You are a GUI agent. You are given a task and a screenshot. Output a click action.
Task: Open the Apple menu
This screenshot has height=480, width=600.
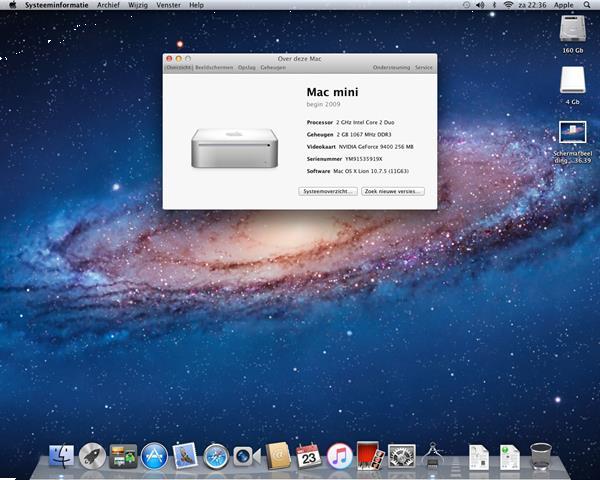tap(13, 5)
